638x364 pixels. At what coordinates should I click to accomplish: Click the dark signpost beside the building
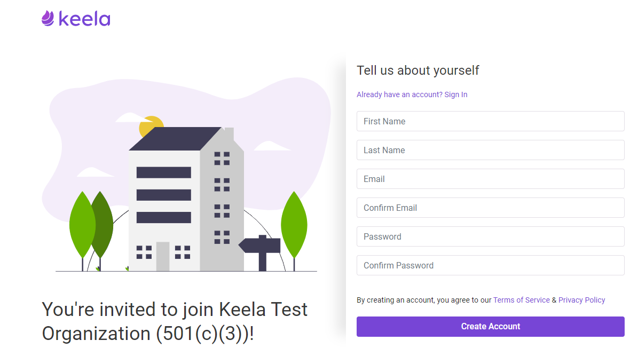click(x=260, y=252)
